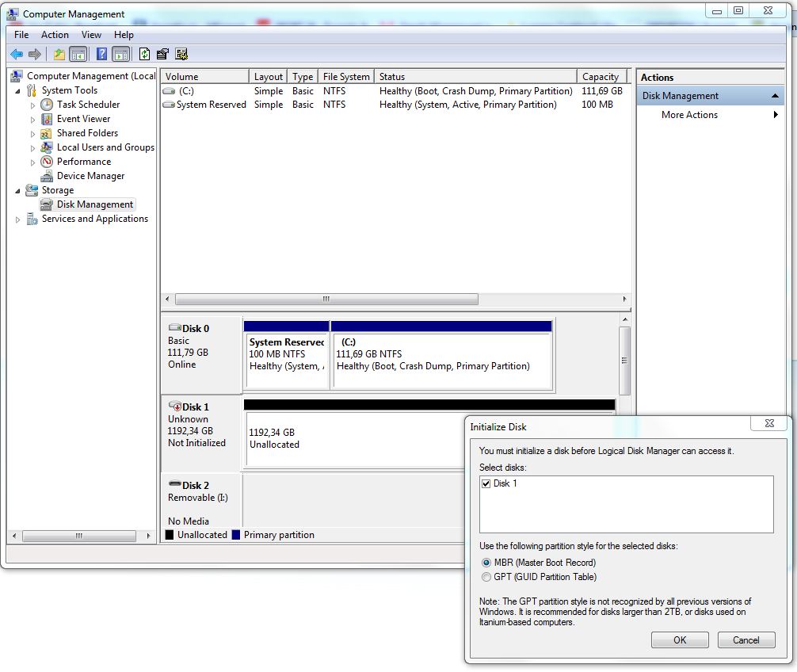797x672 pixels.
Task: Sort the volume list by Capacity column
Action: pos(601,77)
